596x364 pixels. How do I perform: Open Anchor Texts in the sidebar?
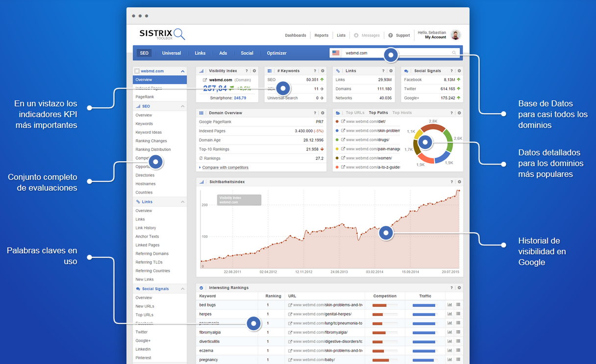tap(147, 237)
